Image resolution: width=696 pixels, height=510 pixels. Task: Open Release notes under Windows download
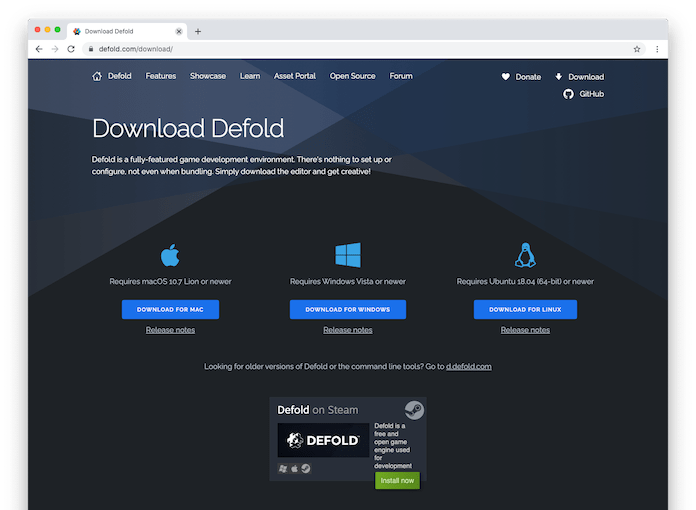348,330
